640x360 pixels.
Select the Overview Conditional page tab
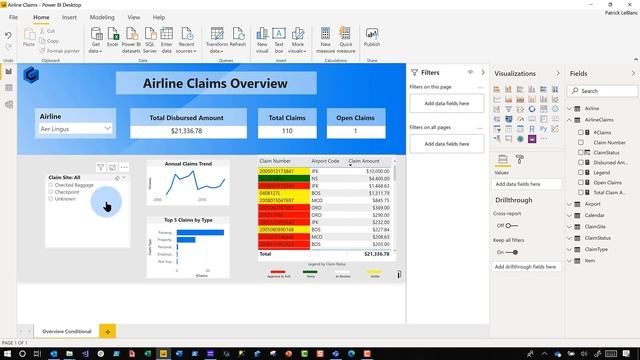pos(67,331)
